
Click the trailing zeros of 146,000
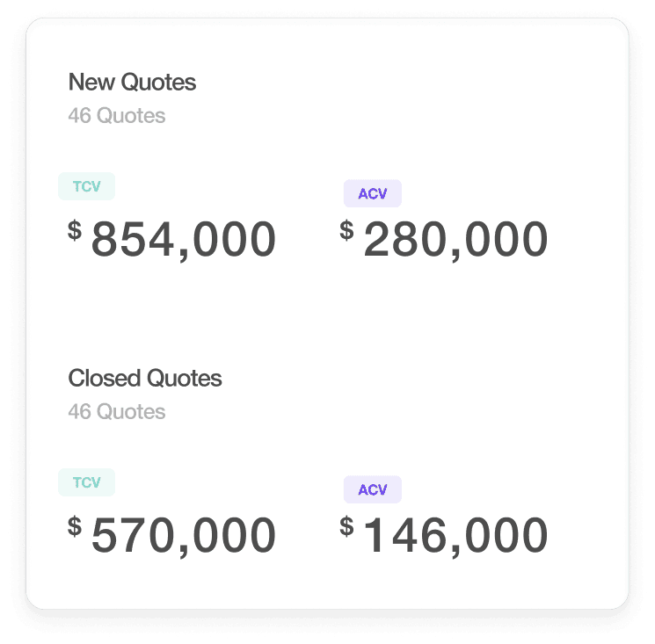tap(506, 535)
